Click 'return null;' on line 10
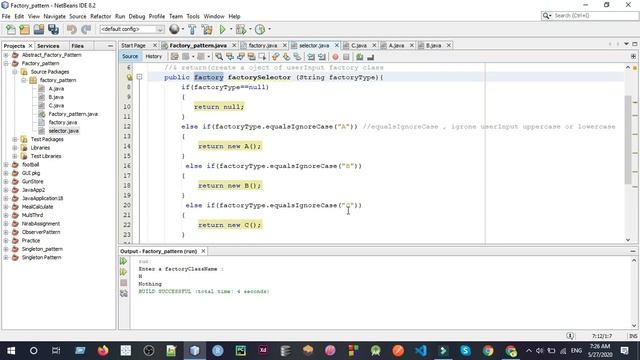The image size is (640, 360). tap(219, 107)
